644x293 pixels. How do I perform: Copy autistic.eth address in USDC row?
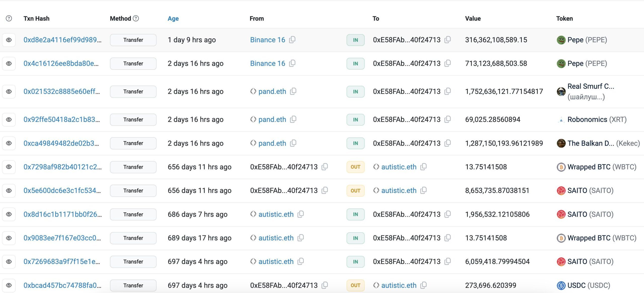click(424, 285)
